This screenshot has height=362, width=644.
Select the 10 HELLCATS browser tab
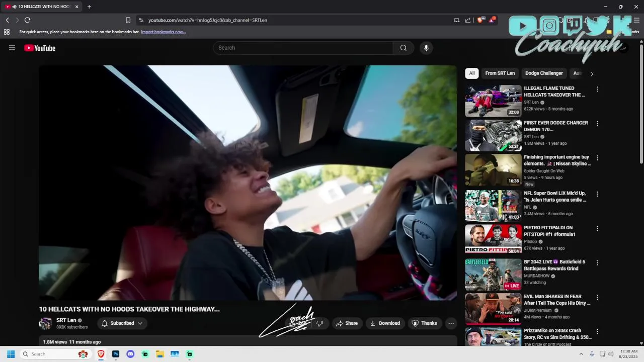tap(42, 7)
